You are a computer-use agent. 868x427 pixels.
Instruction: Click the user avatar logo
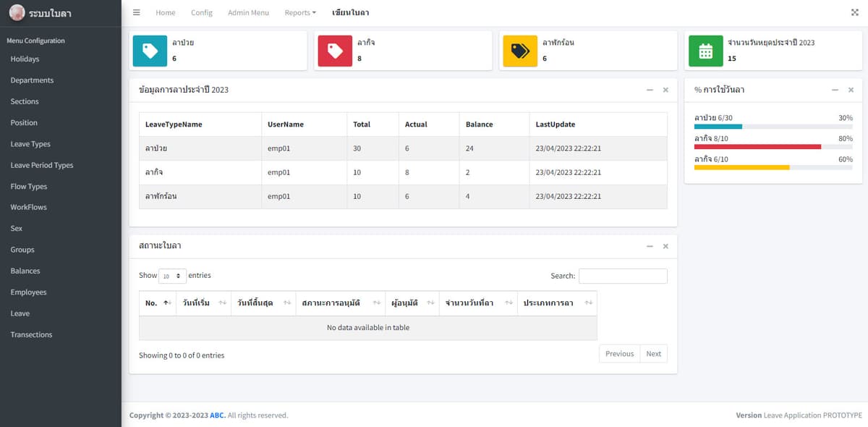coord(17,13)
